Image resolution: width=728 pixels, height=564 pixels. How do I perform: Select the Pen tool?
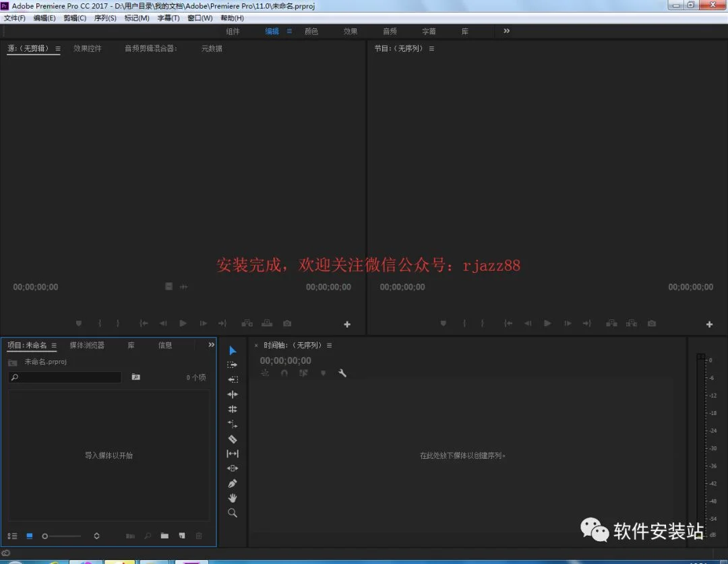233,483
